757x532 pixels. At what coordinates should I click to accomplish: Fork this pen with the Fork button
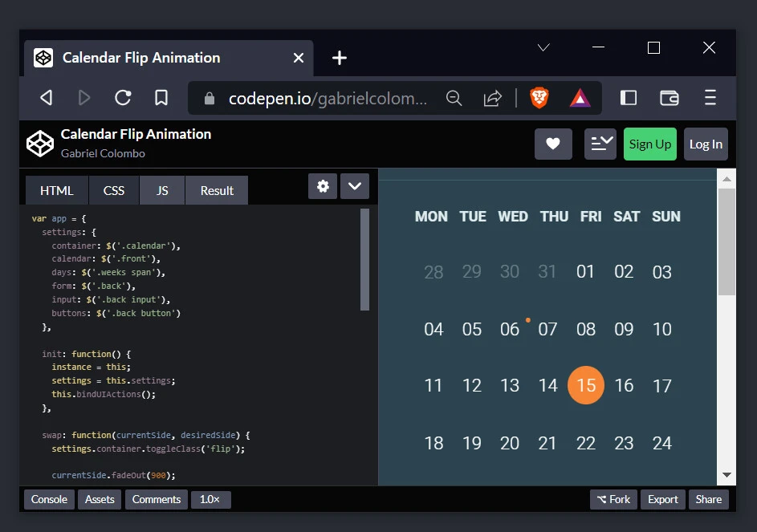(x=613, y=499)
